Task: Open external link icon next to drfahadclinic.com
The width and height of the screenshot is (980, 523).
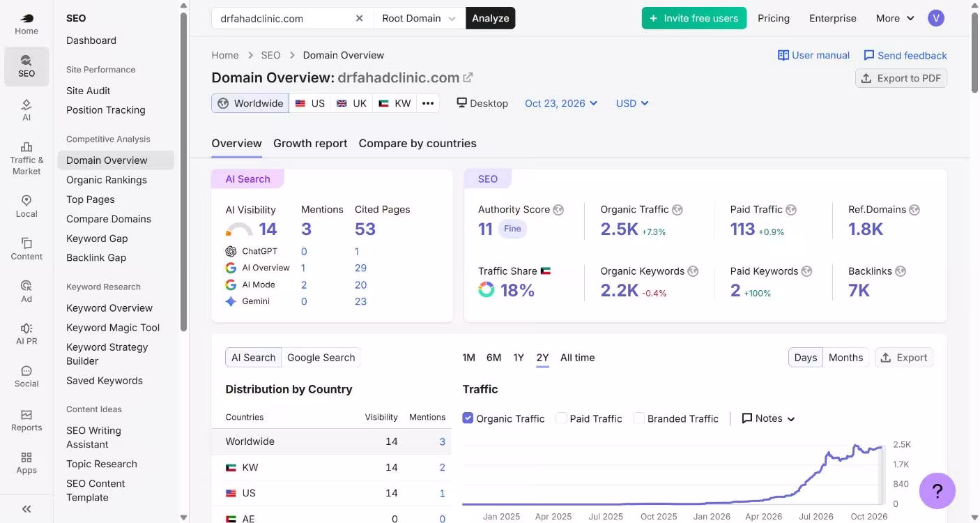Action: coord(468,77)
